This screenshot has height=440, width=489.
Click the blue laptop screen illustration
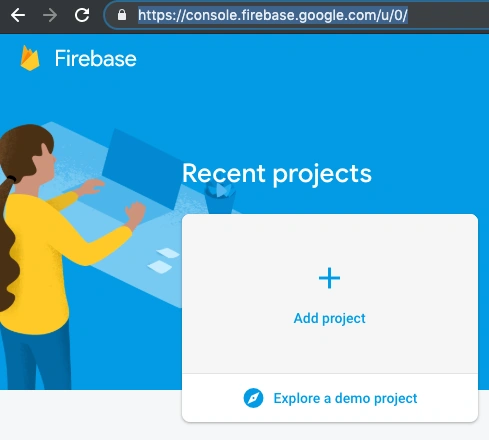[x=142, y=168]
